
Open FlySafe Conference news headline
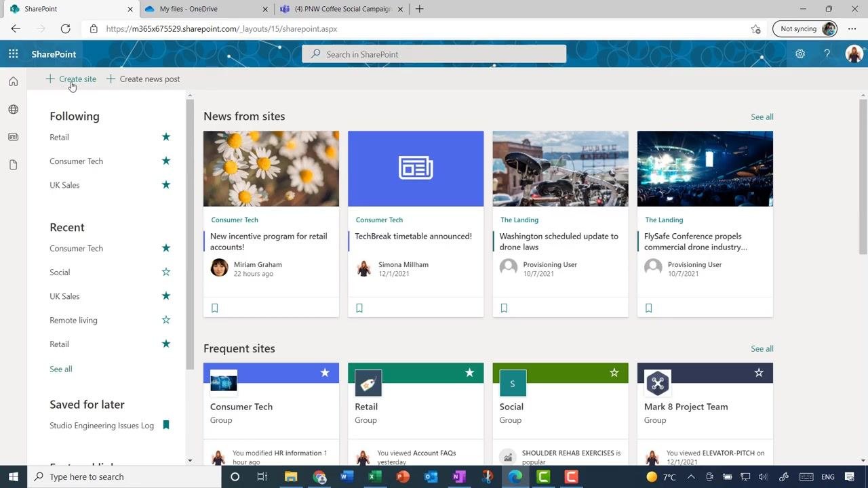click(696, 241)
